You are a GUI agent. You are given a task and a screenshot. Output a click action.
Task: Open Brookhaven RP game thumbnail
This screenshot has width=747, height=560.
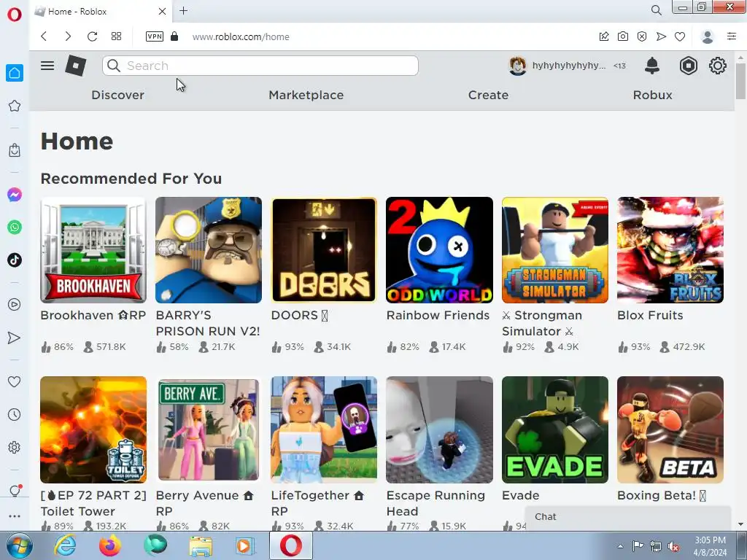[93, 250]
